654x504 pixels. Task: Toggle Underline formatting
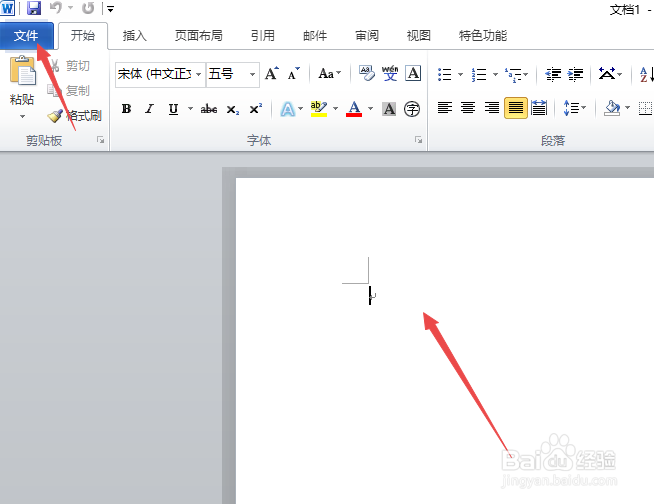173,109
